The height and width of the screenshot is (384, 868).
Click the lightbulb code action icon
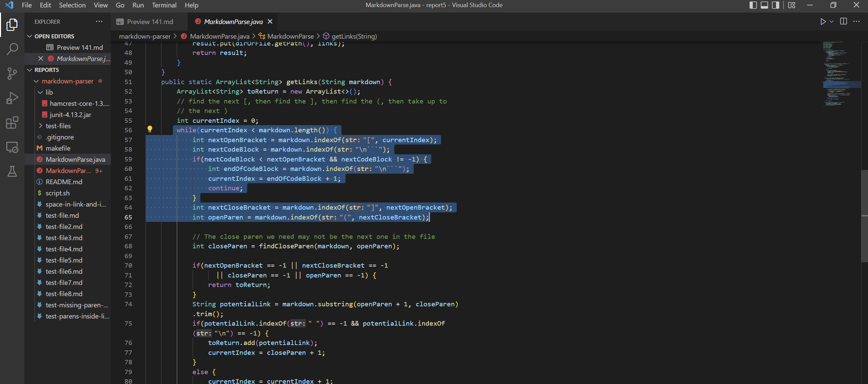(x=150, y=129)
